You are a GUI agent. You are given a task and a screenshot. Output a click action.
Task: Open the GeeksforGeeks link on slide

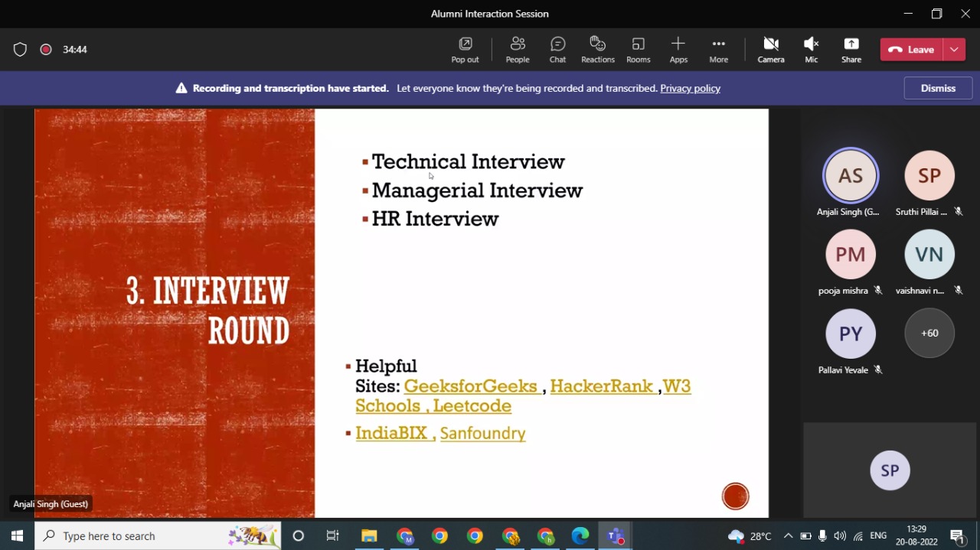pyautogui.click(x=472, y=386)
